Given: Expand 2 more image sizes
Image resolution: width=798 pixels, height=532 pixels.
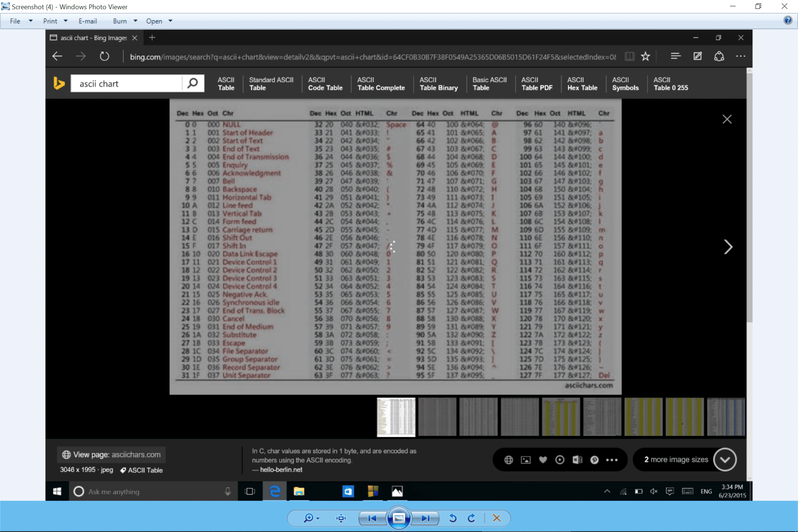Looking at the screenshot, I should tap(685, 460).
